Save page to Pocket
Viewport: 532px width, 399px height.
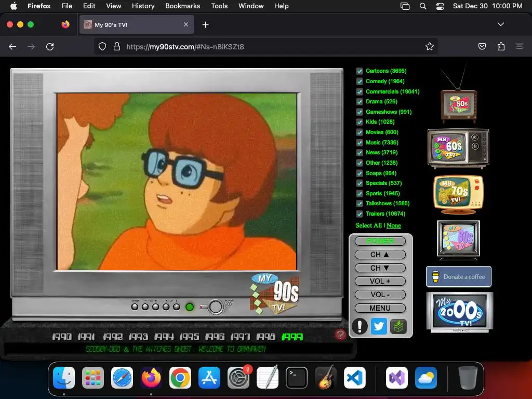point(482,46)
